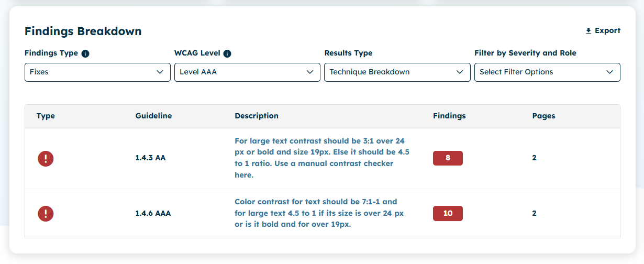Screen dimensions: 644x264
Task: Open the large text contrast 3:1 description link
Action: click(x=322, y=158)
